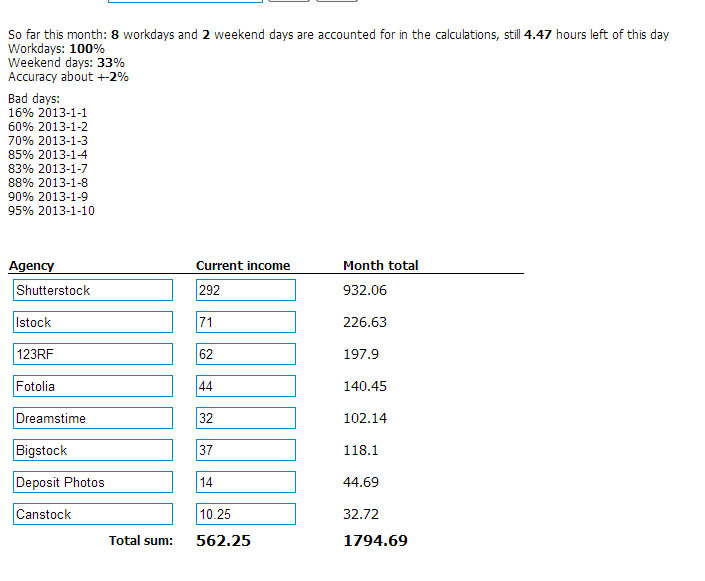Image resolution: width=705 pixels, height=581 pixels.
Task: Click the Shutterstock agency name field
Action: (93, 290)
